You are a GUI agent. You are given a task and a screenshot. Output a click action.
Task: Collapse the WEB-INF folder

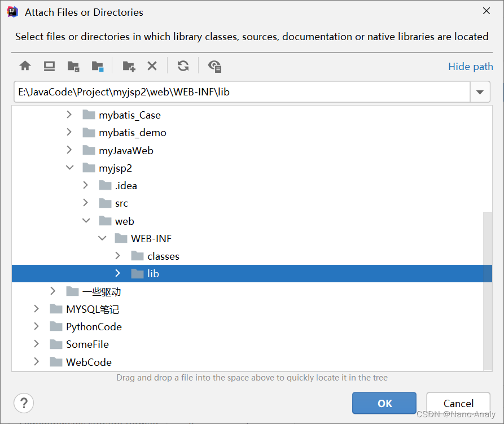click(x=102, y=238)
